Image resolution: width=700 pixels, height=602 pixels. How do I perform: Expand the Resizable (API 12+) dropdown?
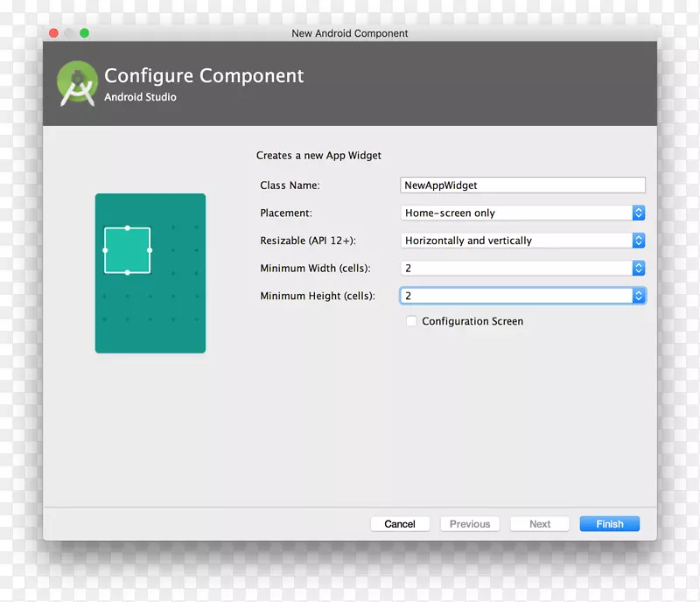(521, 241)
